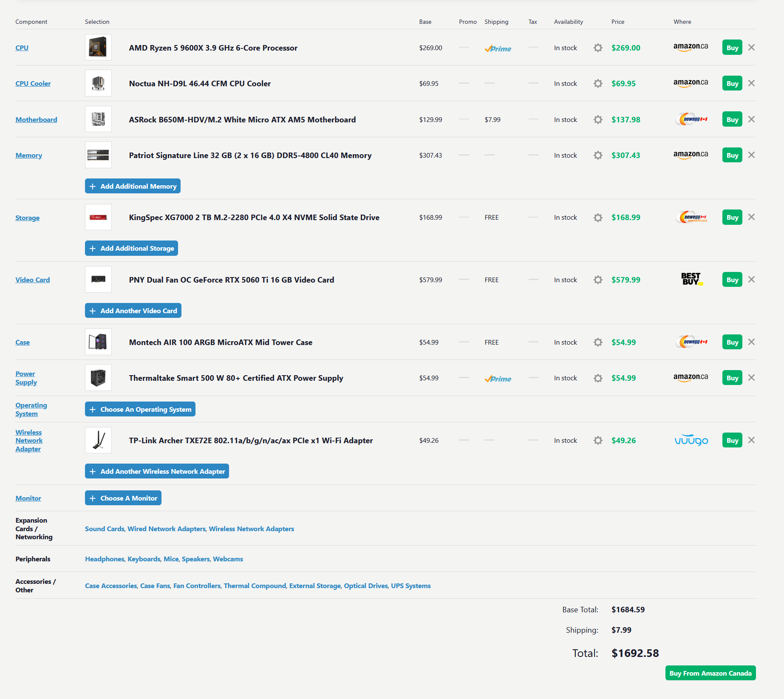Click the Newegg logo for Montech case

pos(691,342)
